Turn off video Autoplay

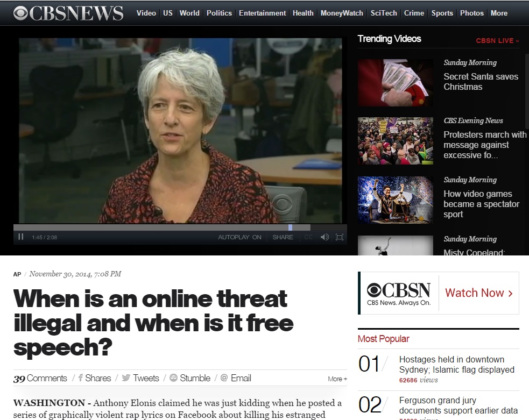click(239, 237)
